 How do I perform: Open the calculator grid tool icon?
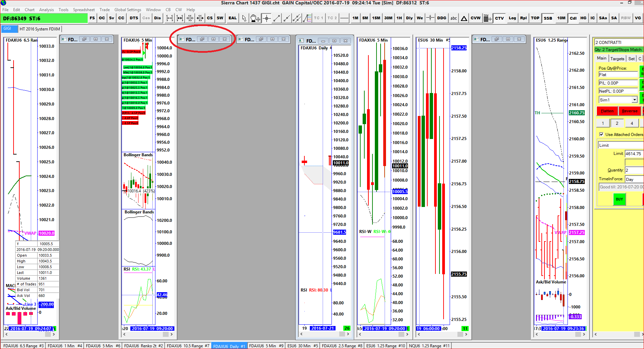coord(488,18)
